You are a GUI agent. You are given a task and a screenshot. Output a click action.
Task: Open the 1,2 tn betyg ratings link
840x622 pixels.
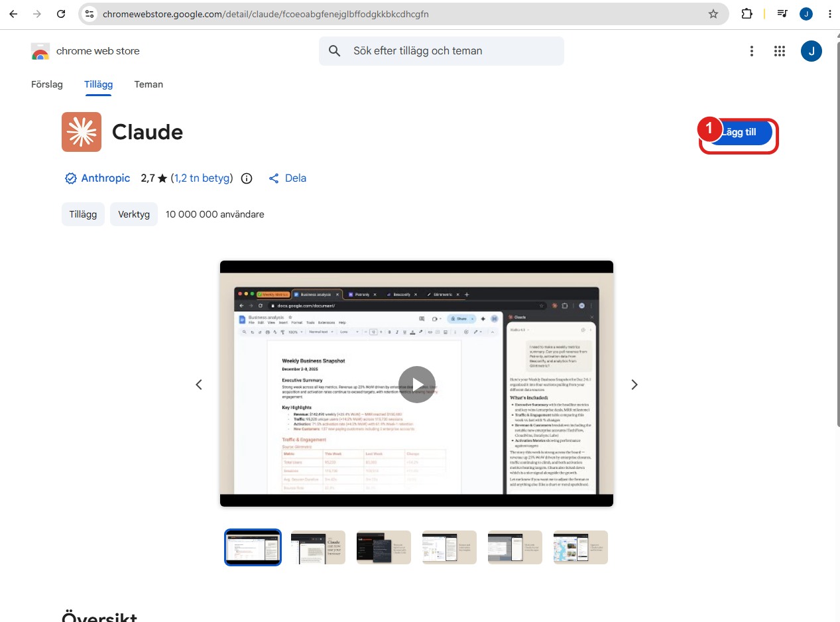point(202,178)
